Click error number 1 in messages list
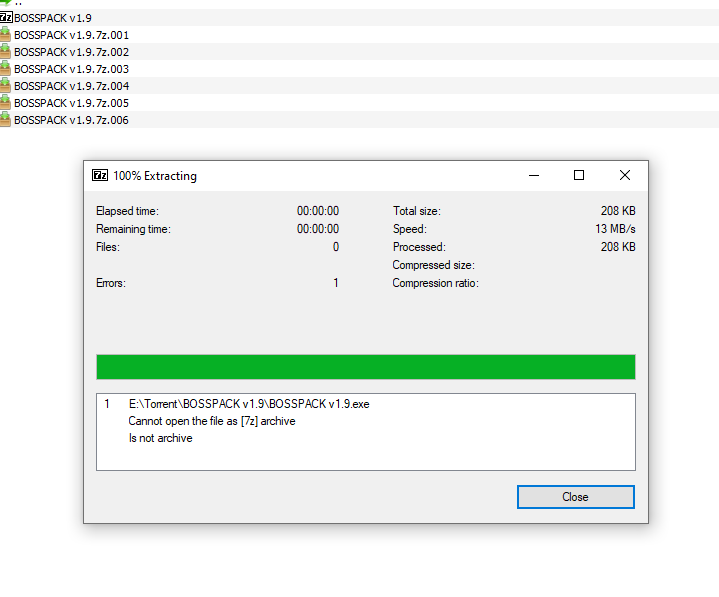Viewport: 719px width, 597px height. 107,404
